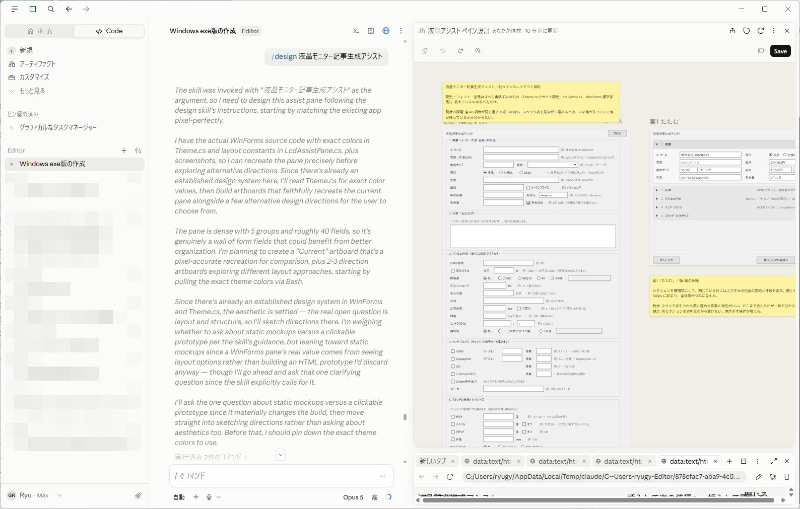Image resolution: width=800 pixels, height=509 pixels.
Task: Click the pencil edit icon right of the address bar
Action: tap(759, 477)
